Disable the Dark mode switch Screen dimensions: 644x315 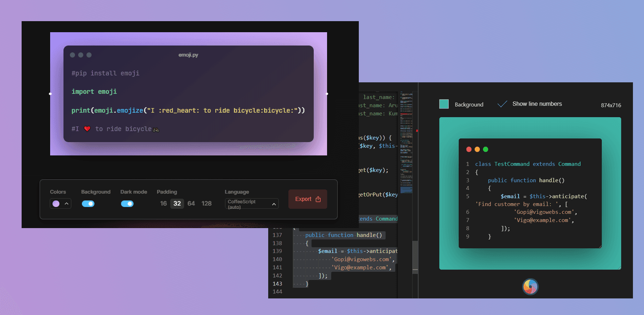[x=127, y=204]
